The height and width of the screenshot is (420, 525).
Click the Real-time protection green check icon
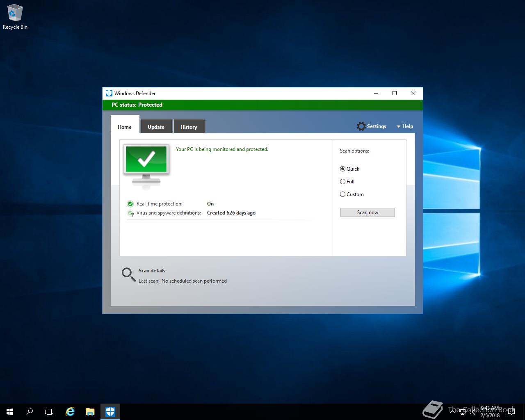coord(130,204)
